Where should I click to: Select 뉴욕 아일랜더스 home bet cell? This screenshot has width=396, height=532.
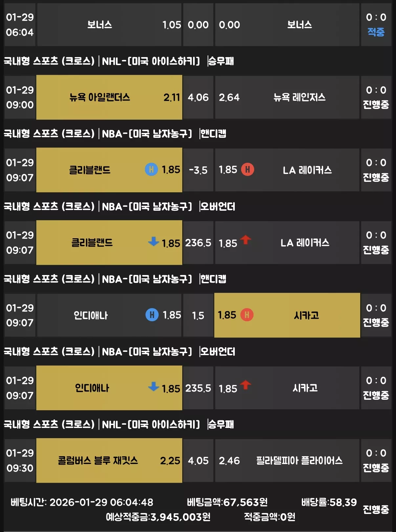tap(109, 97)
